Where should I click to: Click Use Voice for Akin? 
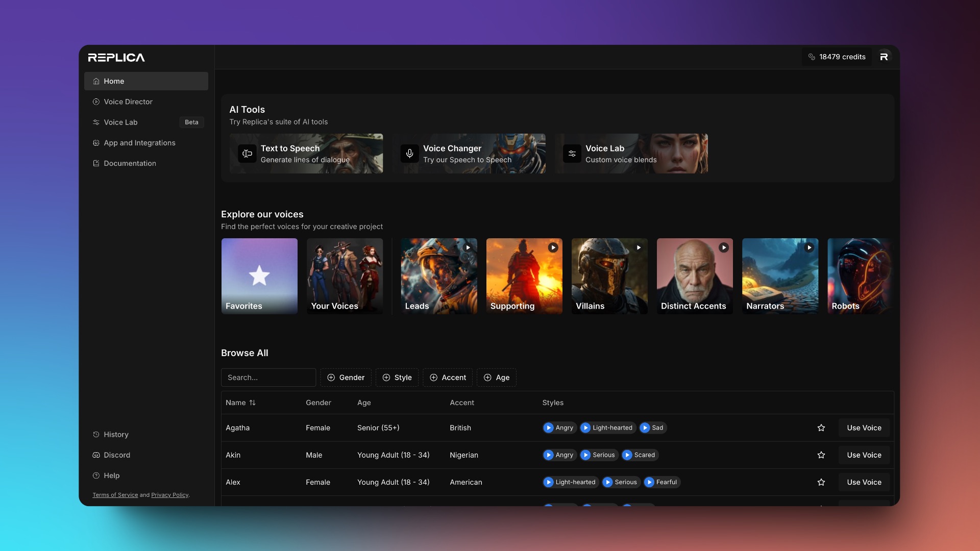click(x=864, y=455)
